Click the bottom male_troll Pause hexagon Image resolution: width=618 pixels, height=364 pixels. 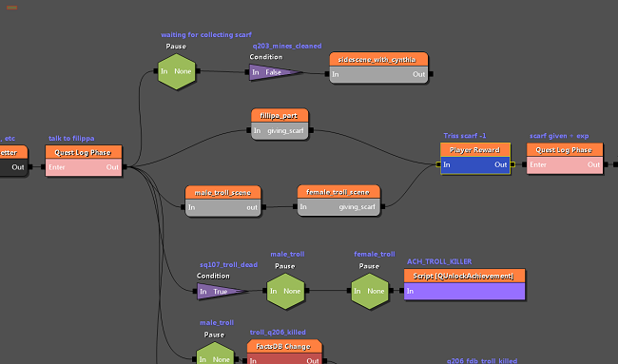click(x=215, y=354)
